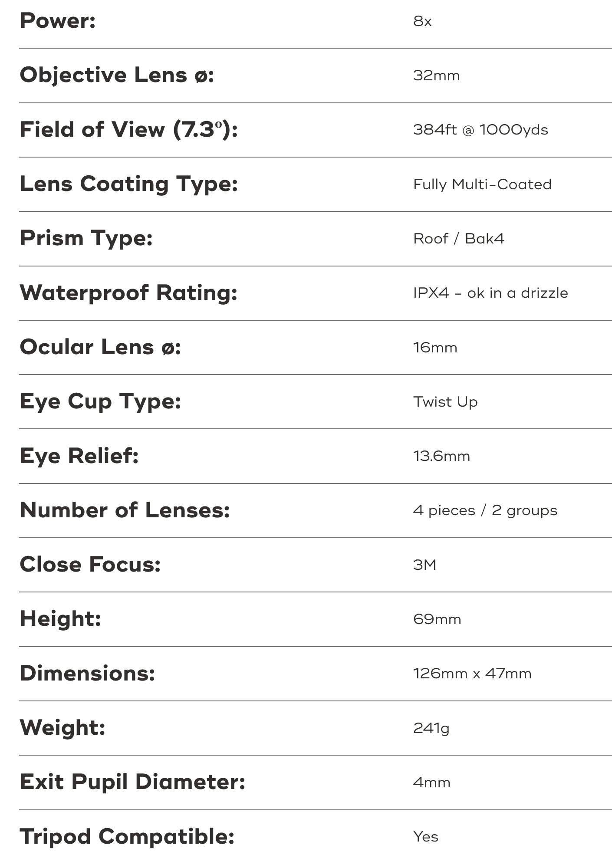Screen dimensions: 612x868
Task: Click the "241g" weight value
Action: pos(431,728)
